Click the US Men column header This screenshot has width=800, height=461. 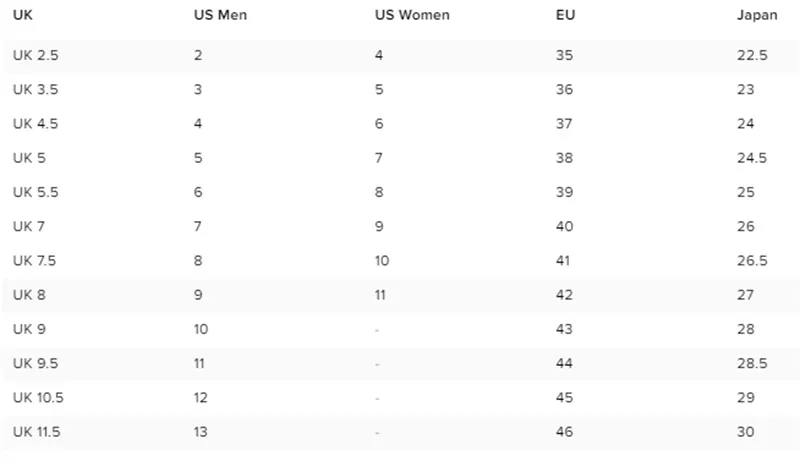220,15
